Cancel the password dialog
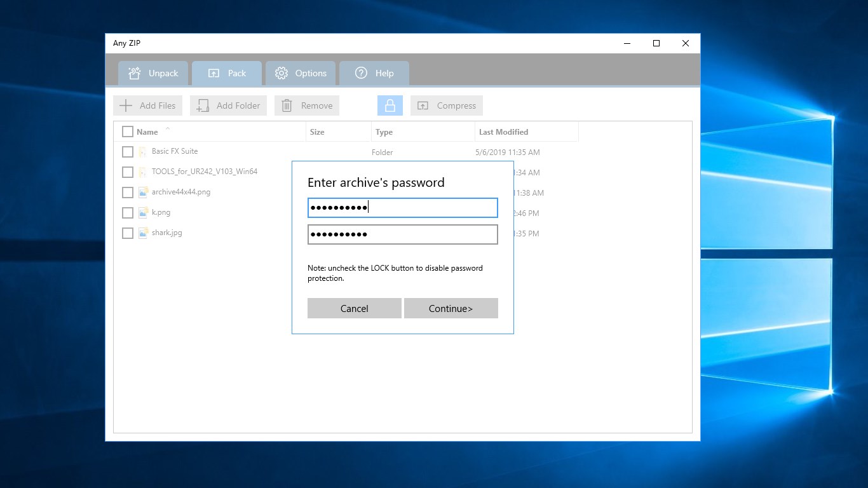 [355, 308]
